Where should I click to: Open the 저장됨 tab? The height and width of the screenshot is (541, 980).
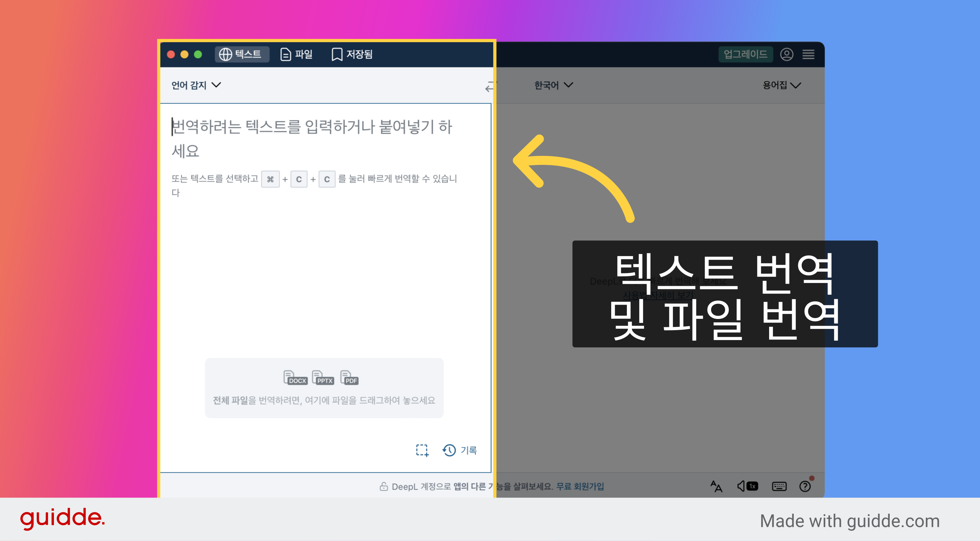point(352,55)
